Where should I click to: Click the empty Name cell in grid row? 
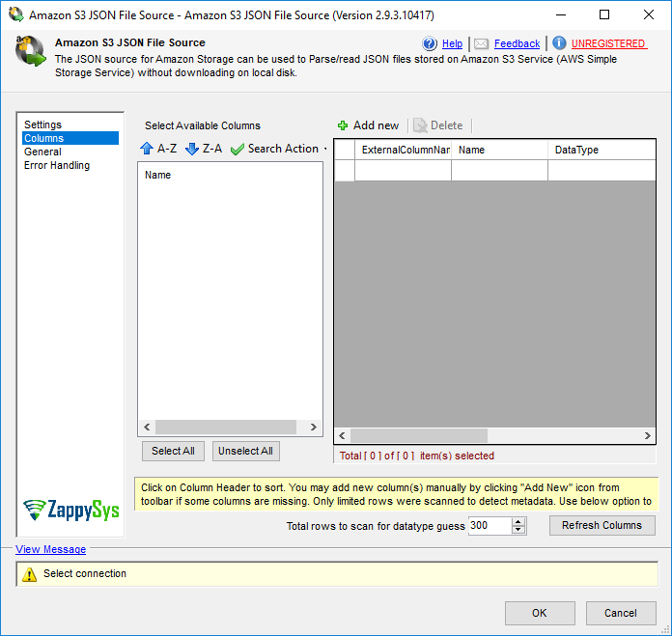click(x=499, y=171)
